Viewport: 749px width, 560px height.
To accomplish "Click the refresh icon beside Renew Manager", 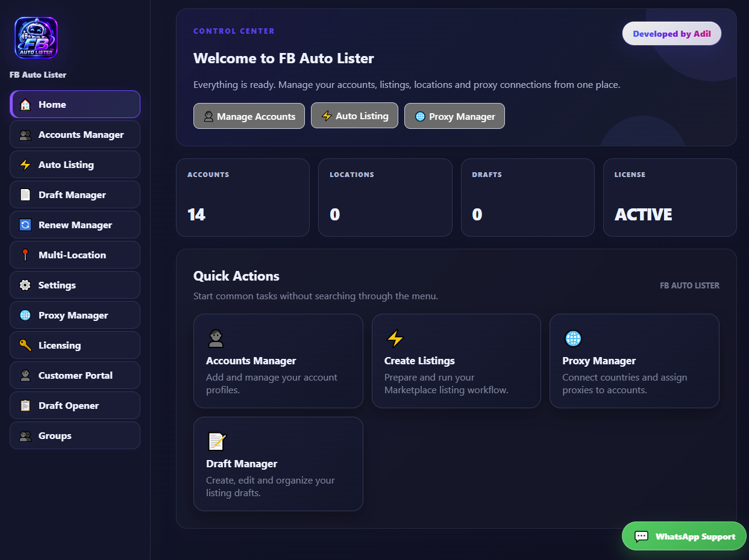I will click(25, 225).
